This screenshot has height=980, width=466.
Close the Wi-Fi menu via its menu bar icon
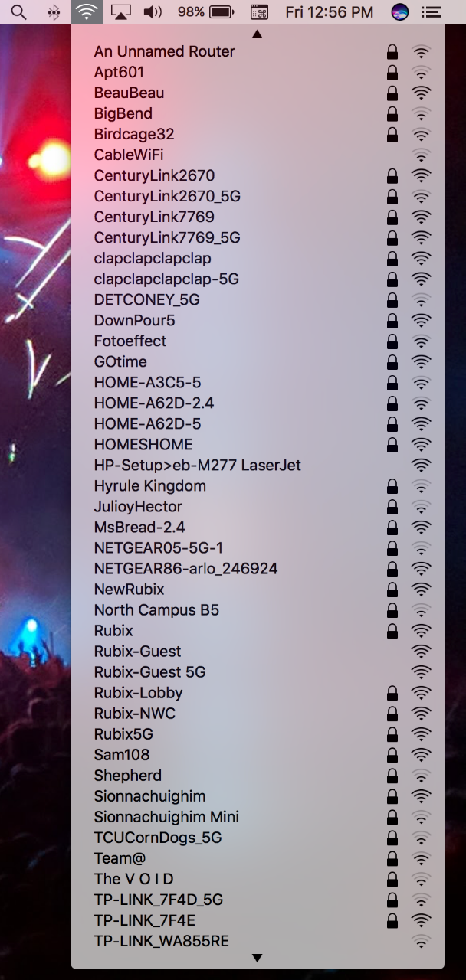87,12
